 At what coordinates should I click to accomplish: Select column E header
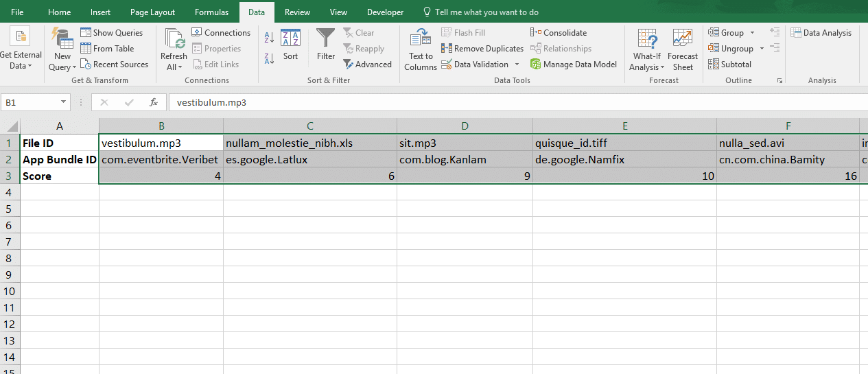[x=625, y=126]
